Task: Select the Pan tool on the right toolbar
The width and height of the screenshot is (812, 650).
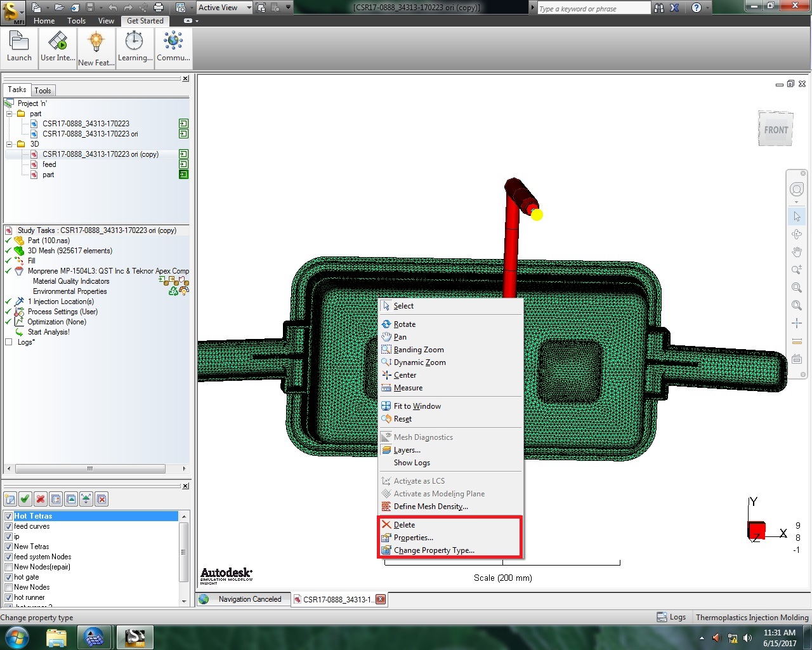Action: [x=797, y=251]
